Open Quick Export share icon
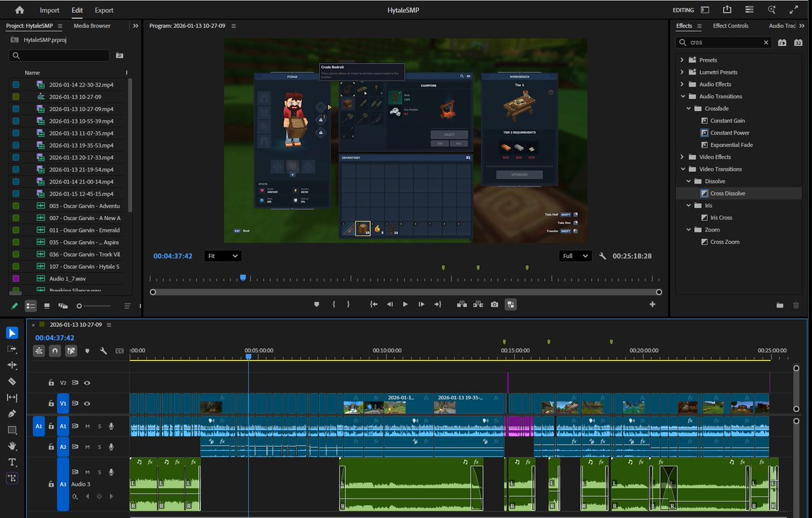This screenshot has width=812, height=518. point(727,10)
